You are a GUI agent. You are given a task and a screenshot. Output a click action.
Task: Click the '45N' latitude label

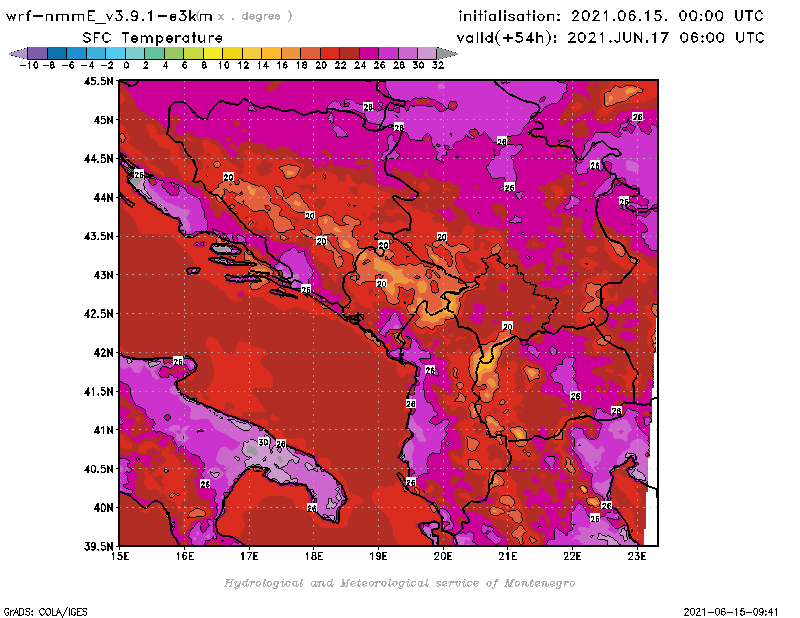click(103, 120)
